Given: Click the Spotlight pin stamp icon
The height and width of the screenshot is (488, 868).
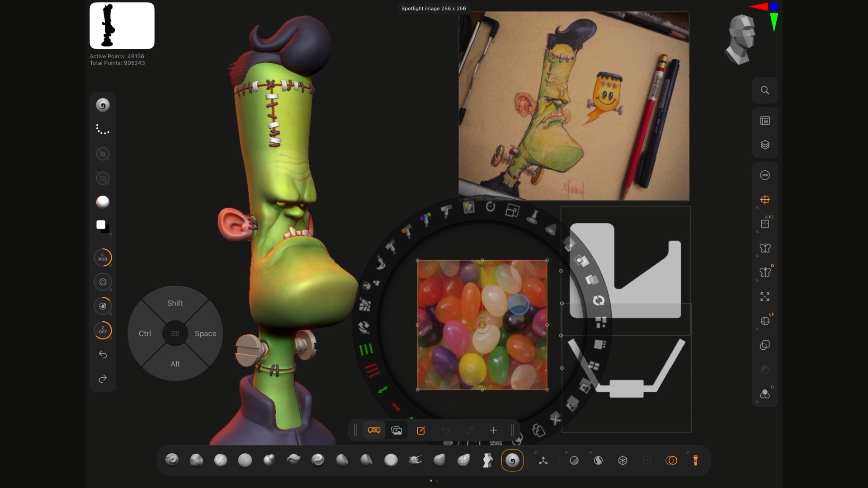Looking at the screenshot, I should [533, 217].
